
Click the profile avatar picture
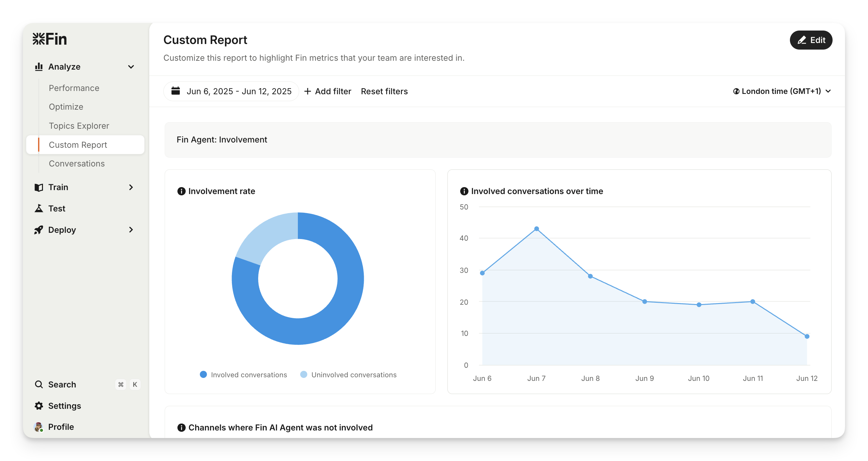tap(39, 427)
